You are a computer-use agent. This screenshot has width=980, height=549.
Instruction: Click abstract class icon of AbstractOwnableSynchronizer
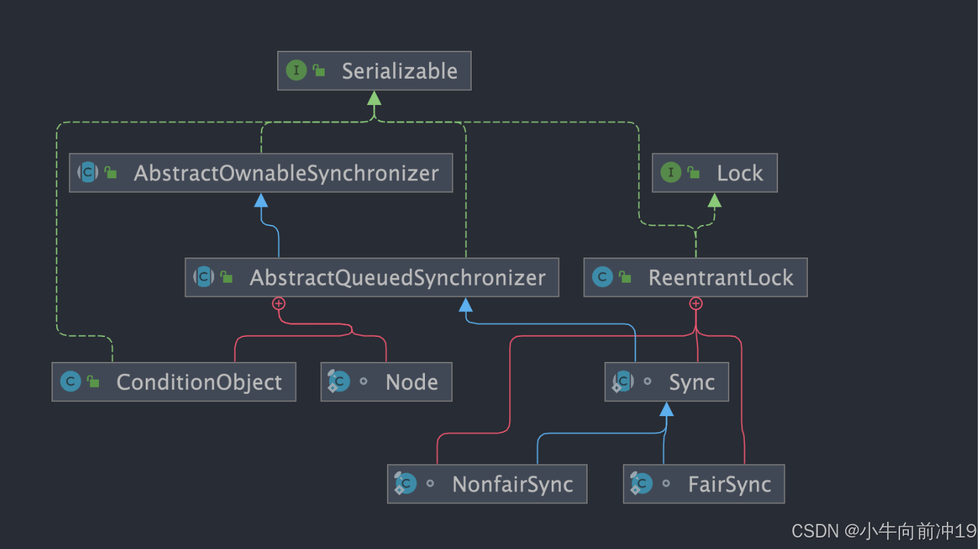(x=88, y=172)
